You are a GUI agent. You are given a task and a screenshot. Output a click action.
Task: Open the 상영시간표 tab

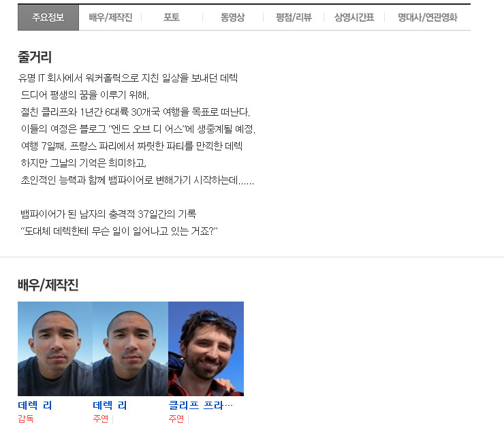pos(354,17)
